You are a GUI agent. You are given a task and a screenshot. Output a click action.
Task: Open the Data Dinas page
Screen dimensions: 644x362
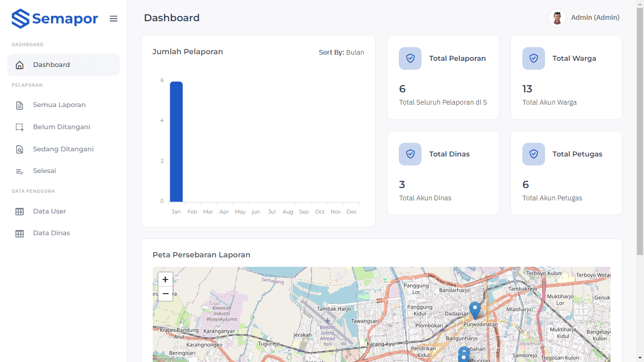(63, 233)
